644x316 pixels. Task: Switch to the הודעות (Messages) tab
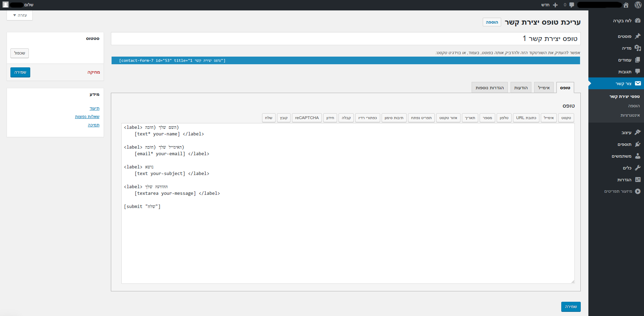pos(521,88)
